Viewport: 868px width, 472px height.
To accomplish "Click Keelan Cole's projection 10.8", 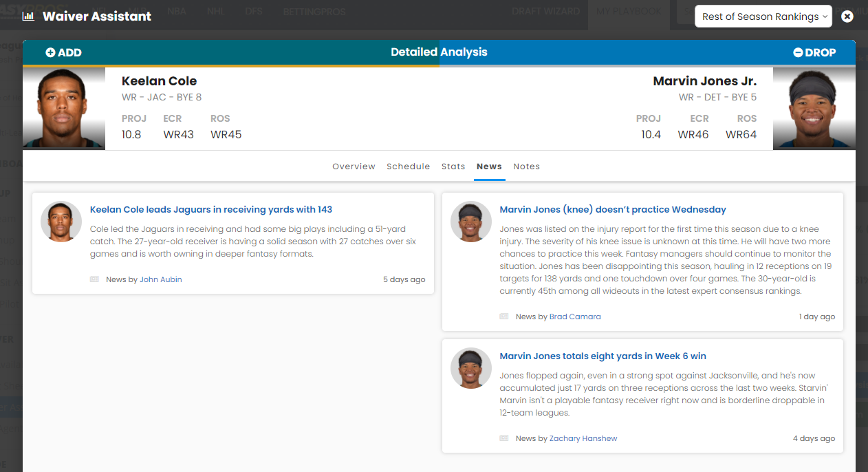I will pos(131,135).
